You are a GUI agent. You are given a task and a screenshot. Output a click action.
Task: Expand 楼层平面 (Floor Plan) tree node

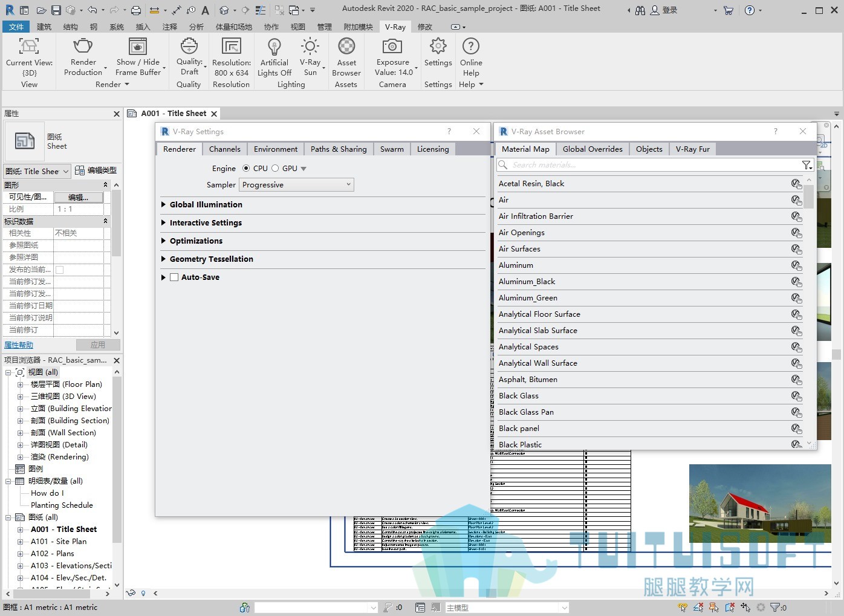[20, 384]
